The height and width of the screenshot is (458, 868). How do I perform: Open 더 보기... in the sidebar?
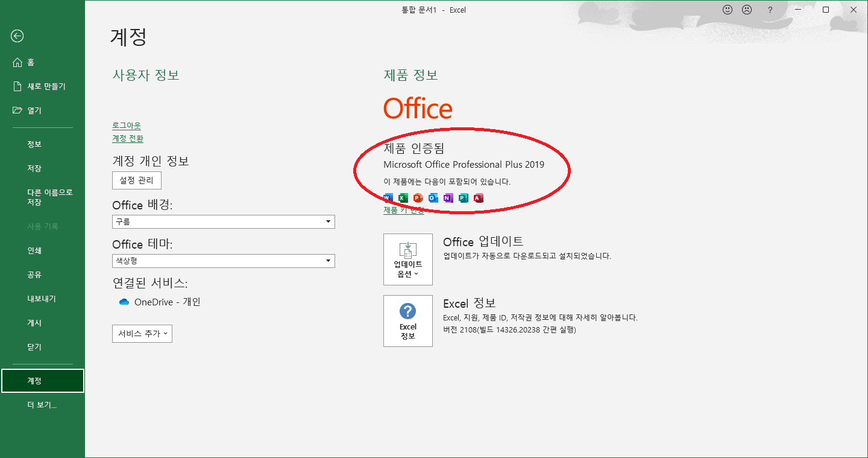(x=42, y=405)
